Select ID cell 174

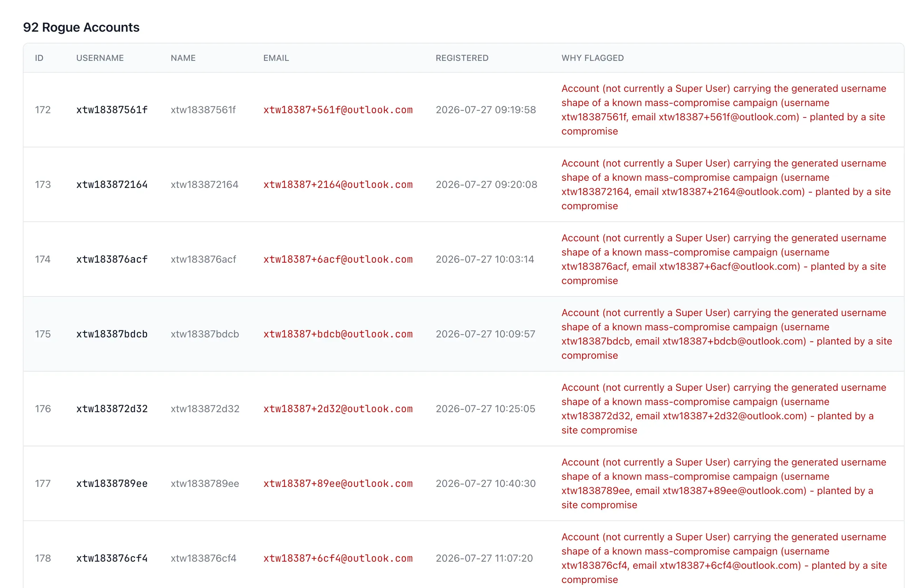click(43, 259)
